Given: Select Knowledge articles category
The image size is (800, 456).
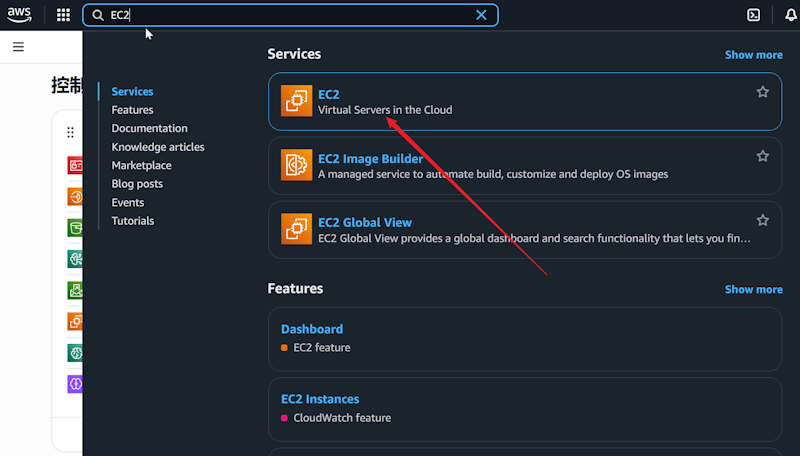Looking at the screenshot, I should [x=158, y=147].
